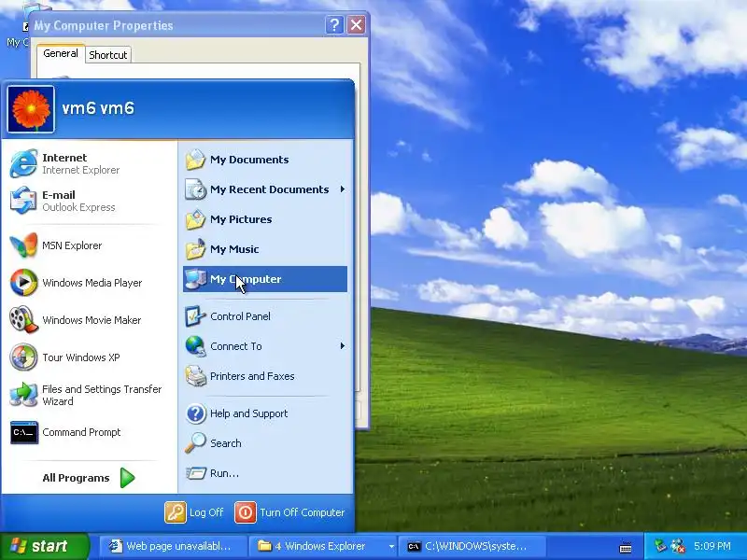Open Control Panel icon
The width and height of the screenshot is (747, 560).
coord(195,316)
